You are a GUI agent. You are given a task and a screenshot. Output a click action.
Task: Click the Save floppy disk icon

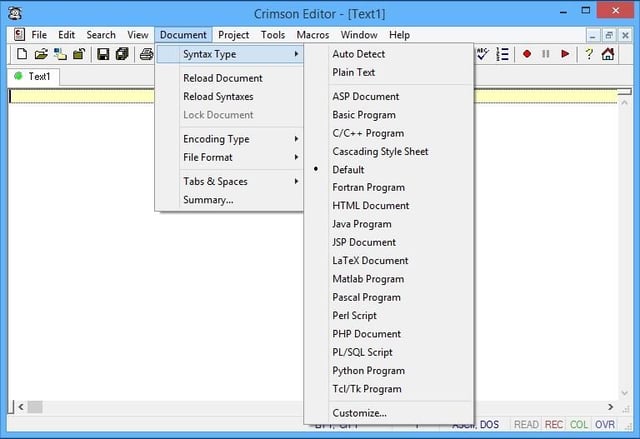point(103,54)
